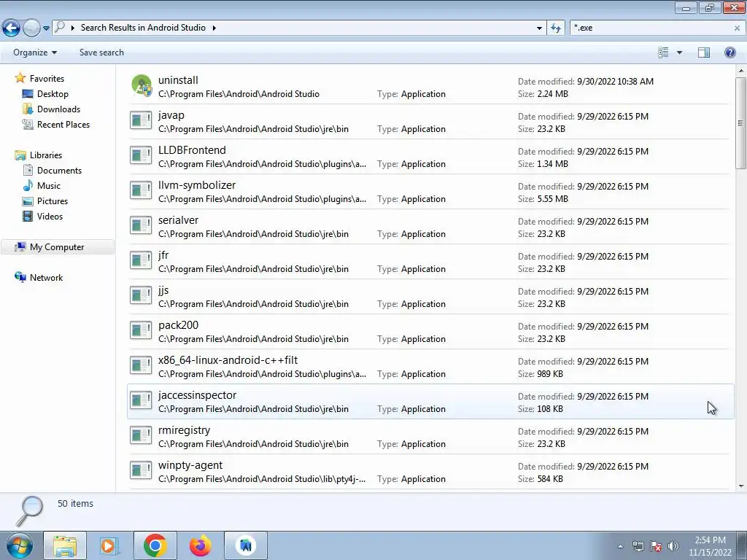Click the scrollbar up arrow
Image resolution: width=747 pixels, height=560 pixels.
coord(741,71)
